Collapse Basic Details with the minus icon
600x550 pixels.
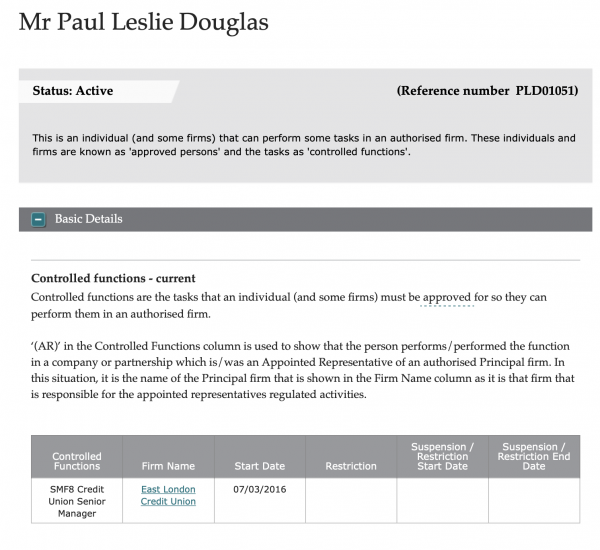point(38,220)
